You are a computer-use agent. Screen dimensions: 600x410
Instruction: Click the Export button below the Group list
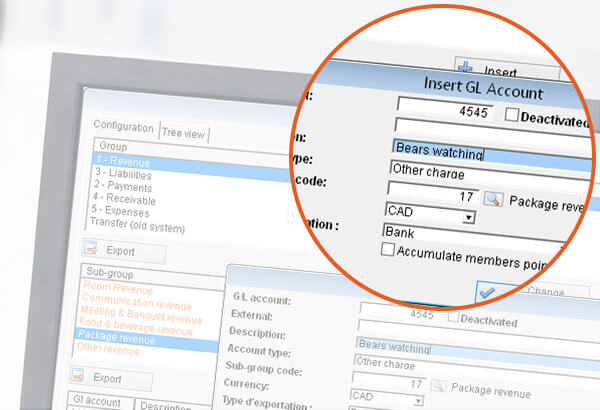(x=124, y=251)
